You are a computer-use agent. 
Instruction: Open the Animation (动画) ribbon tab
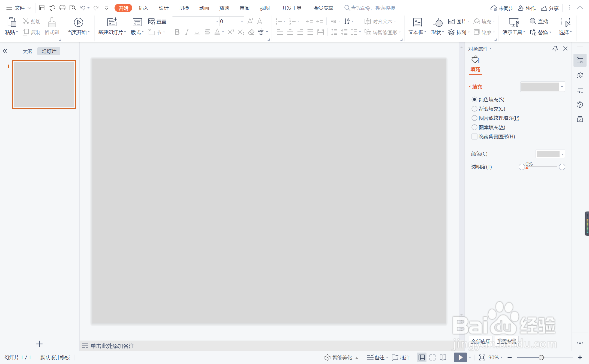(204, 8)
